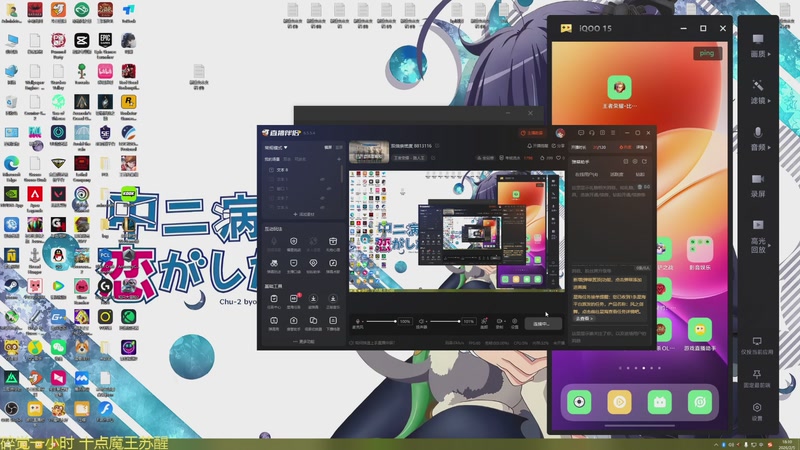Click the message bubble icon in 直播伴侣 title bar
This screenshot has height=450, width=800.
tap(581, 133)
